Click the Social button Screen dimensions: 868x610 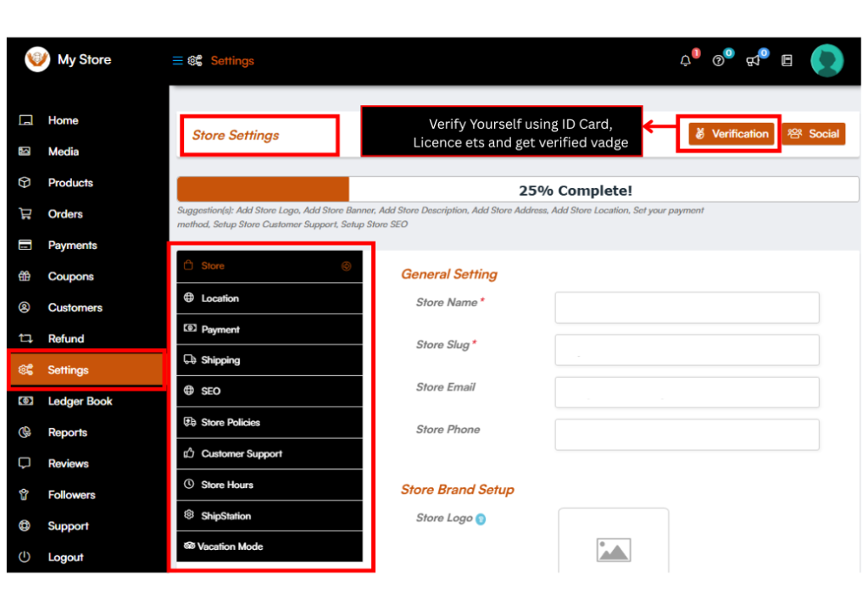tap(813, 134)
